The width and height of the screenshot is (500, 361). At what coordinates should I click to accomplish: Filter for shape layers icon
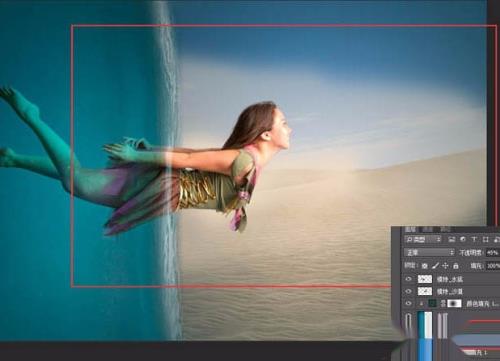(485, 239)
